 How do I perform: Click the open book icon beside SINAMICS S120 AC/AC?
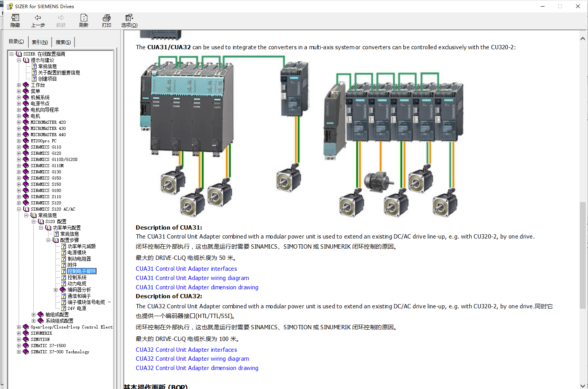click(26, 209)
